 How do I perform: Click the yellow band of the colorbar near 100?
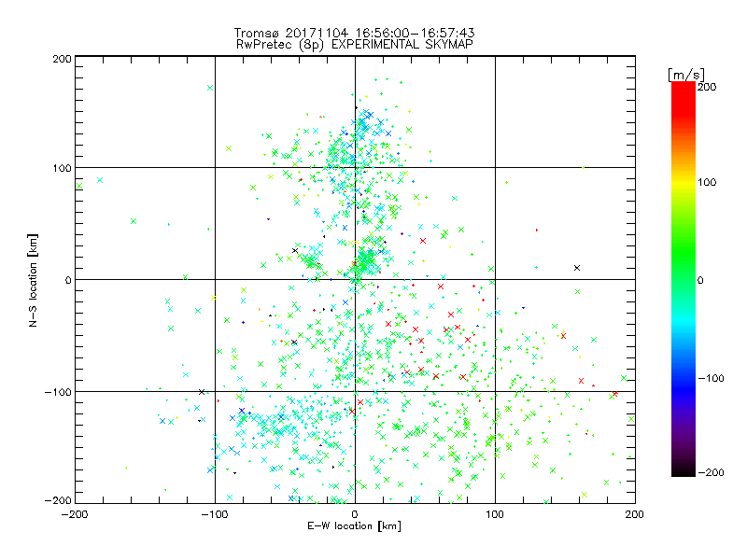[684, 182]
